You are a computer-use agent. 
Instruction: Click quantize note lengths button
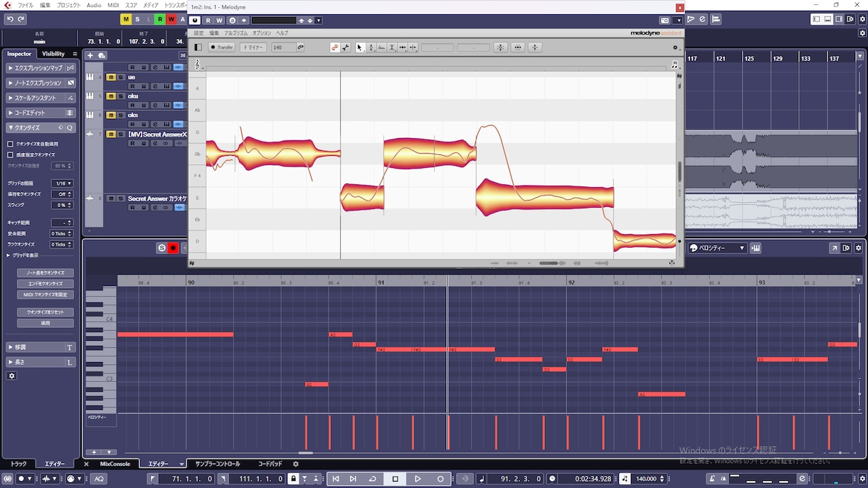[x=46, y=273]
